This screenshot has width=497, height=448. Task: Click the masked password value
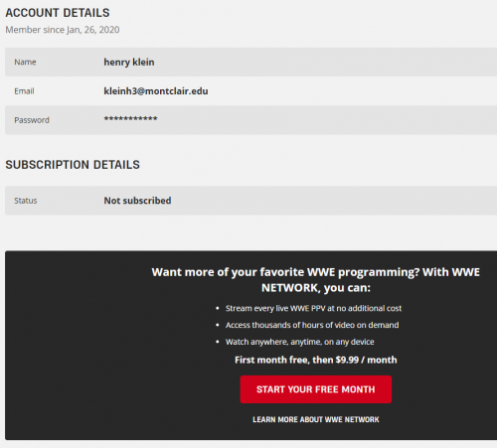click(130, 119)
